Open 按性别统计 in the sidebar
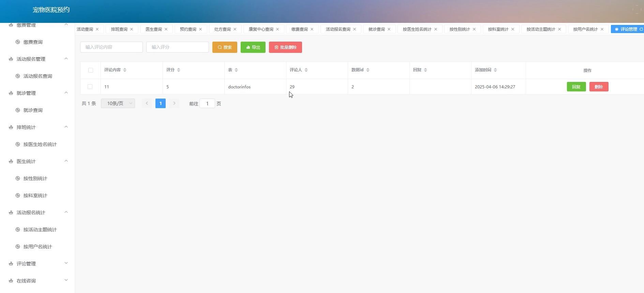This screenshot has width=644, height=293. (x=35, y=178)
